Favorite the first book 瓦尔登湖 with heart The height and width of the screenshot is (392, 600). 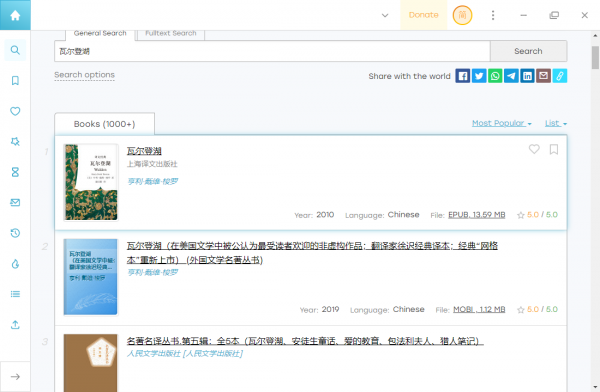point(534,149)
